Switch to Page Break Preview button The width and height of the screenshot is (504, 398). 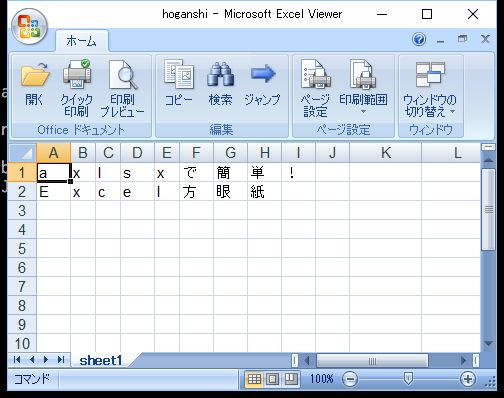(291, 379)
